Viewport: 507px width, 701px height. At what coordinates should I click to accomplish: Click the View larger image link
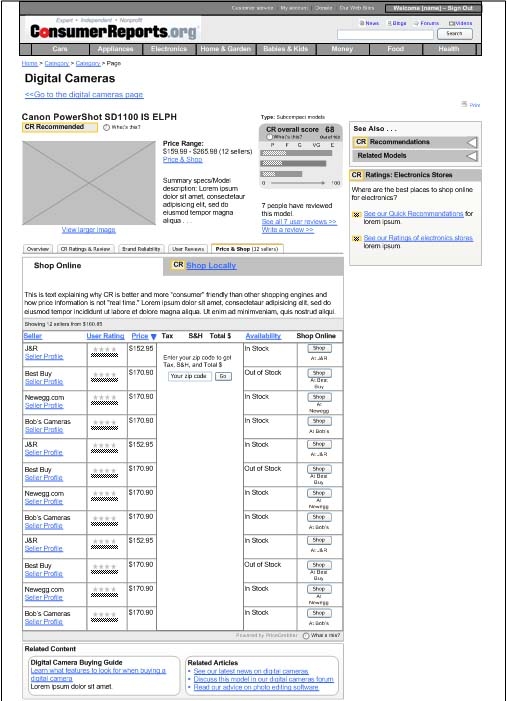89,230
